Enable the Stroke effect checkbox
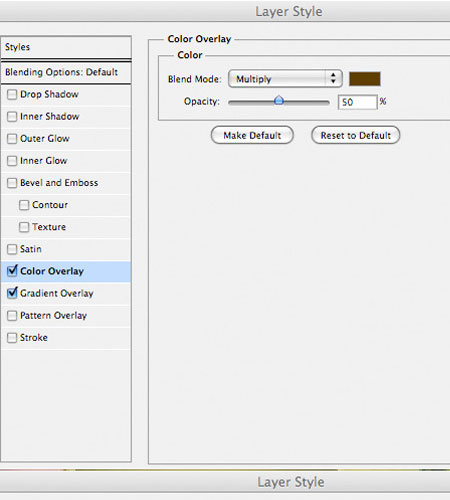This screenshot has height=500, width=450. point(12,338)
